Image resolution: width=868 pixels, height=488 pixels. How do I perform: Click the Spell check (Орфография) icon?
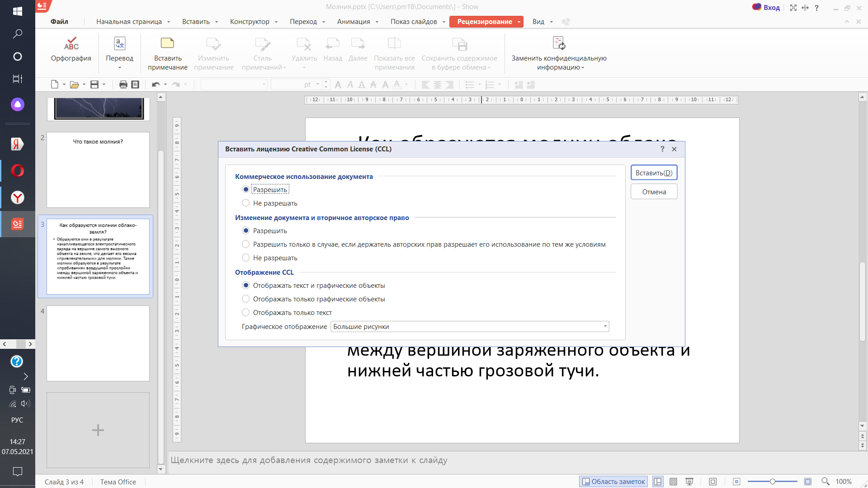coord(71,44)
